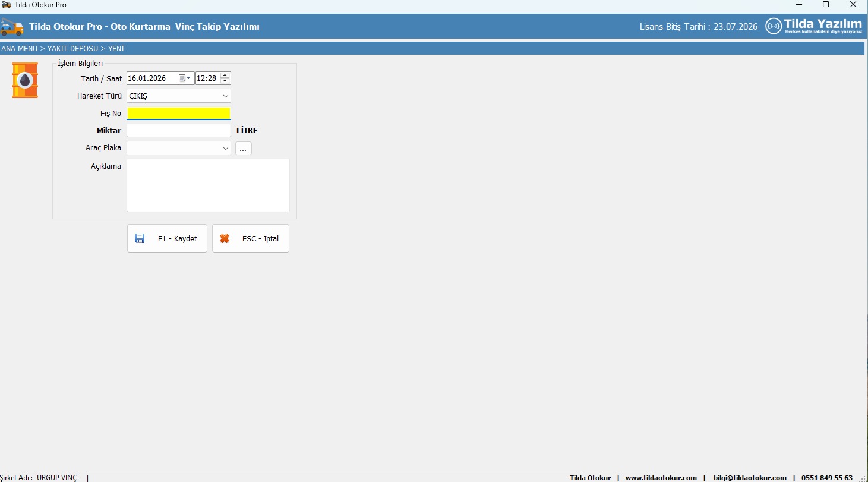Viewport: 868px width, 482px height.
Task: Click the Tilda Yazılım brand logo
Action: click(813, 26)
